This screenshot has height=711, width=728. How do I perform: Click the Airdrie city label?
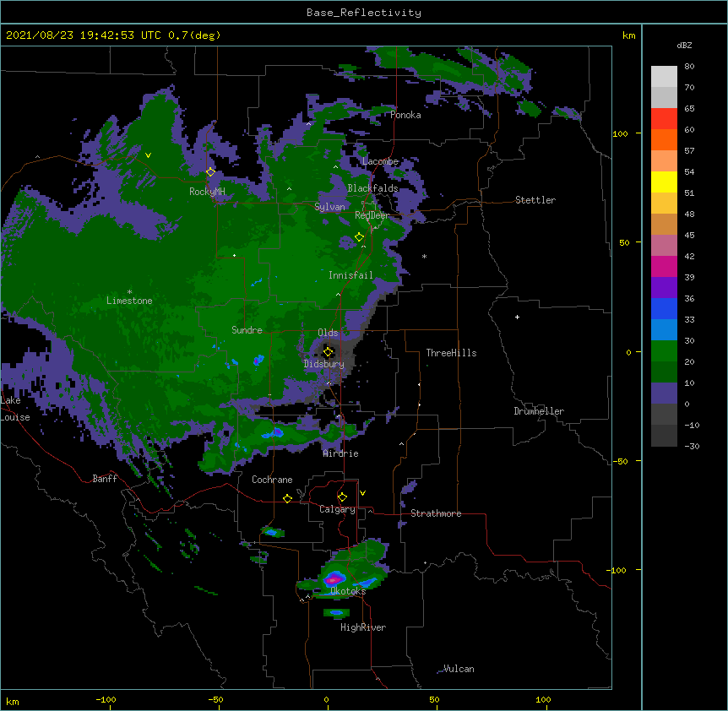click(340, 453)
